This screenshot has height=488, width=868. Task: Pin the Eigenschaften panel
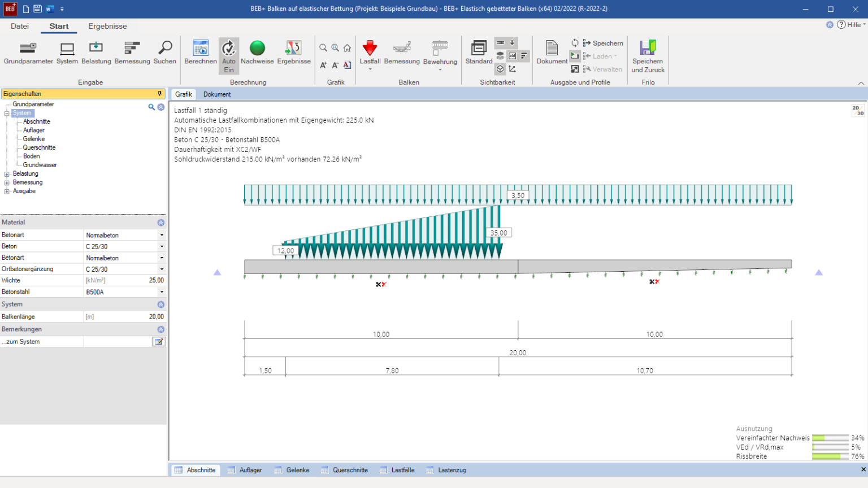[x=160, y=94]
